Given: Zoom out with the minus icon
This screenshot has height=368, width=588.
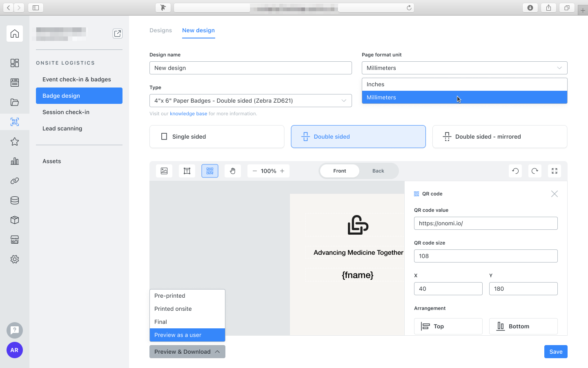Looking at the screenshot, I should click(x=255, y=171).
